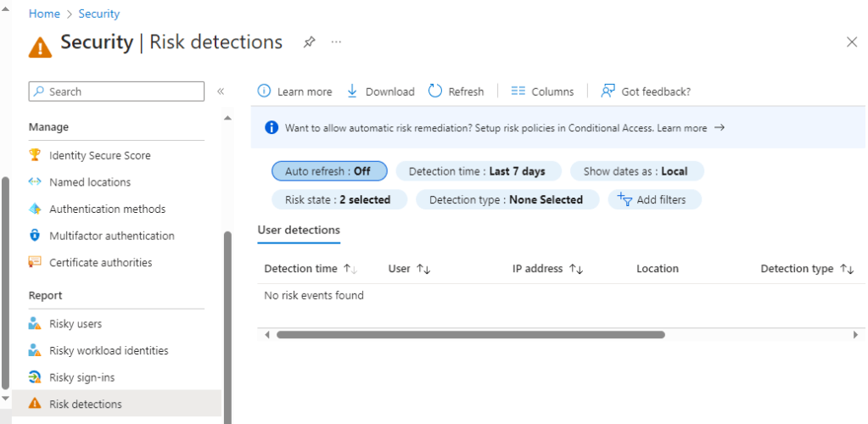Click the Add filters button
The height and width of the screenshot is (424, 868).
click(x=652, y=200)
